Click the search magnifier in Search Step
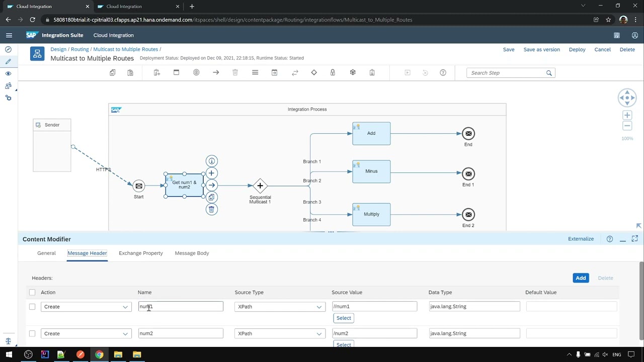 pos(549,73)
